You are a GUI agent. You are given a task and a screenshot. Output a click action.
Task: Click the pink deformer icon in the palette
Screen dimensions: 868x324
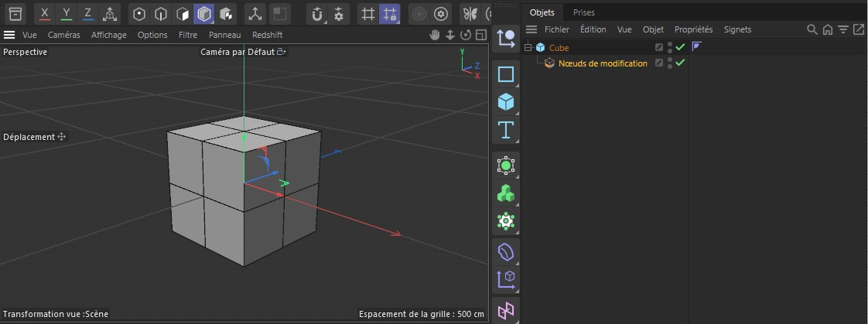pos(506,310)
